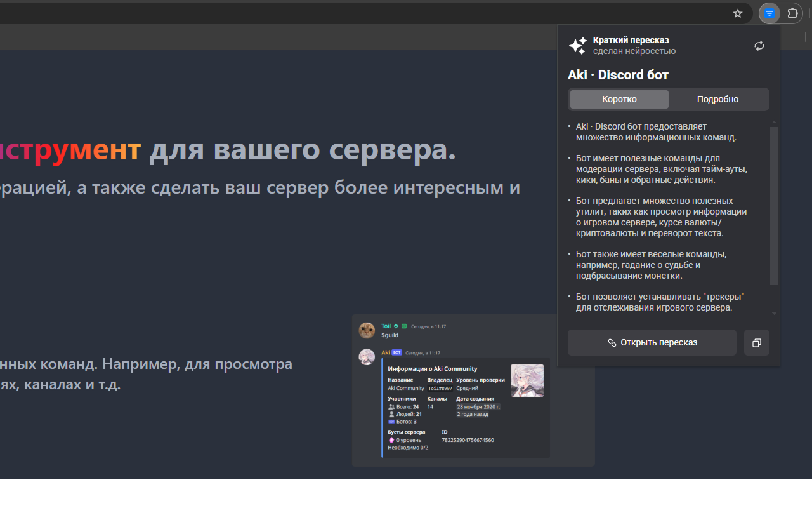The height and width of the screenshot is (508, 812).
Task: Click the Toil username in chat
Action: tap(386, 326)
